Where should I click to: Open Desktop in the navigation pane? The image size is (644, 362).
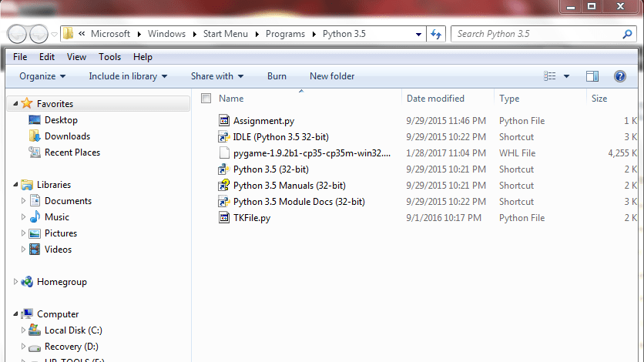pos(61,120)
